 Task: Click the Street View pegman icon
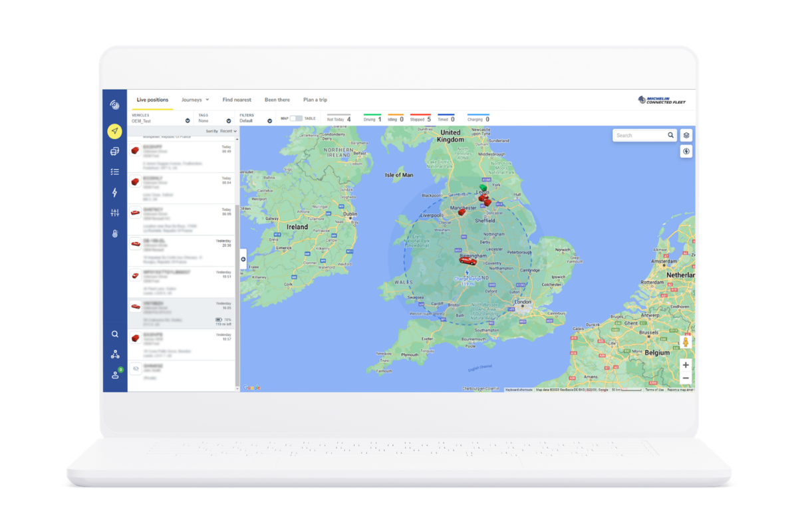tap(686, 342)
